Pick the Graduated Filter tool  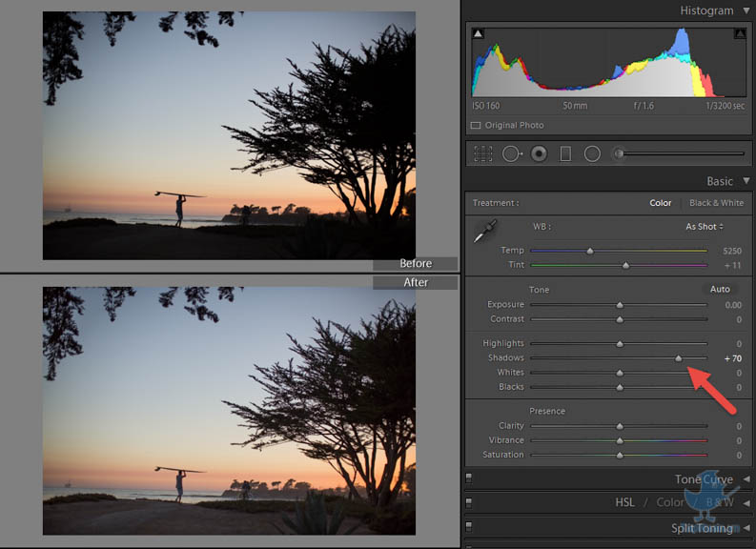565,153
